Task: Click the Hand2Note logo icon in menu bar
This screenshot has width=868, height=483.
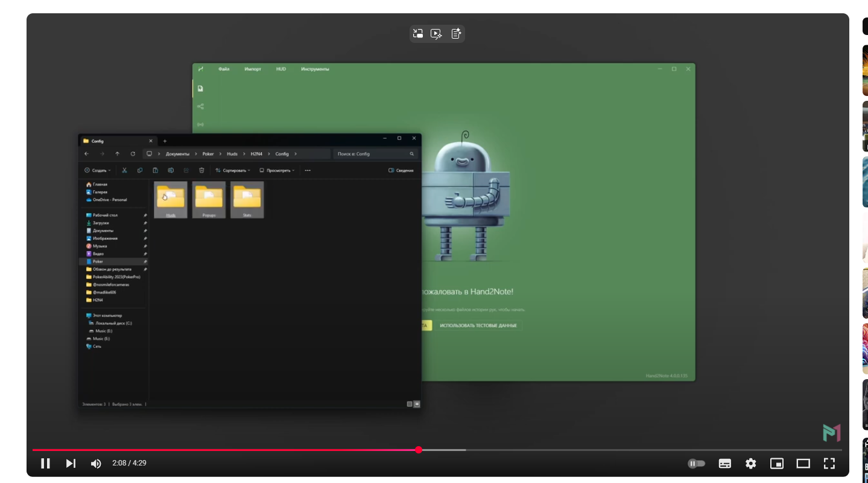Action: (x=201, y=69)
